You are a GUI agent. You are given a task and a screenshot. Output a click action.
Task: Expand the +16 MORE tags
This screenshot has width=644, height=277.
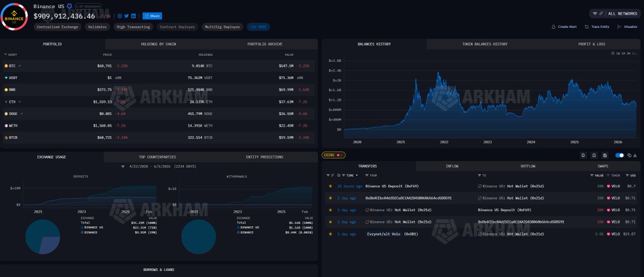click(x=259, y=27)
